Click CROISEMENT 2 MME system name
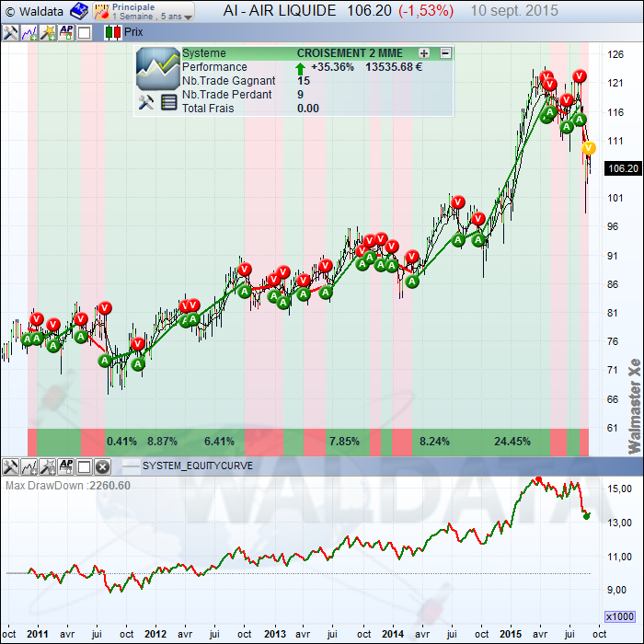Image resolution: width=644 pixels, height=644 pixels. pos(350,53)
